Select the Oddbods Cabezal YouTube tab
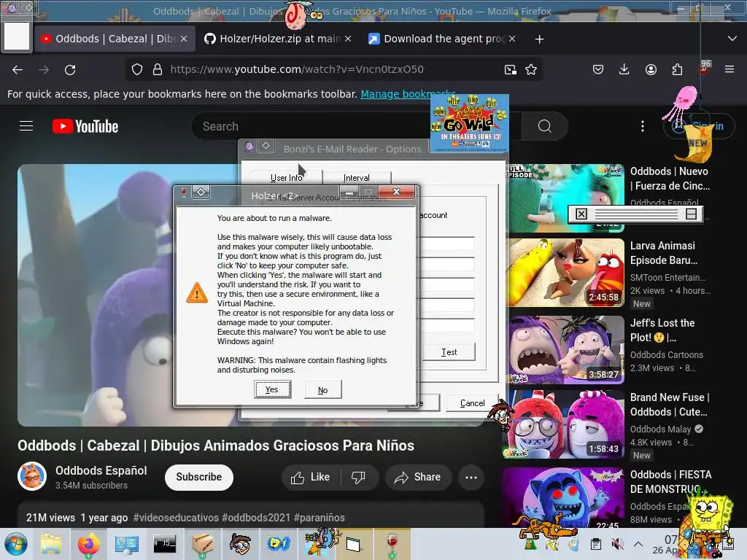The width and height of the screenshot is (747, 560). pos(115,39)
